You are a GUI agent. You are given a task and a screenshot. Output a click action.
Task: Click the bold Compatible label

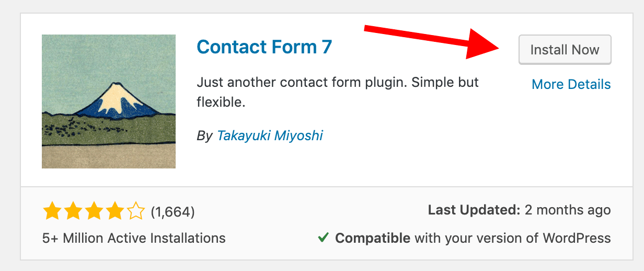373,239
